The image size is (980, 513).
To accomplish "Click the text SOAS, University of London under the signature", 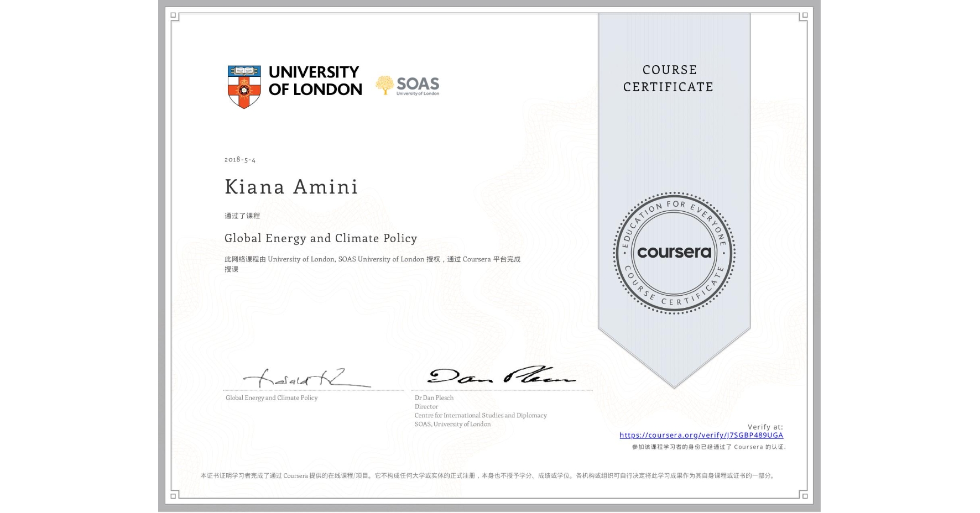I will (452, 424).
